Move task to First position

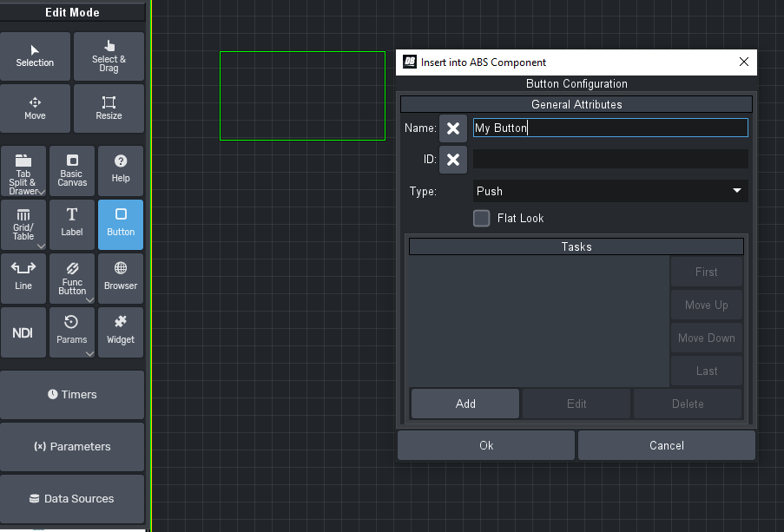click(x=707, y=272)
